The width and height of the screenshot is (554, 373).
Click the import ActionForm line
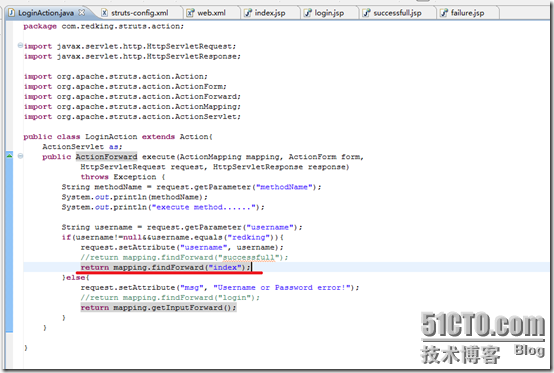[125, 87]
